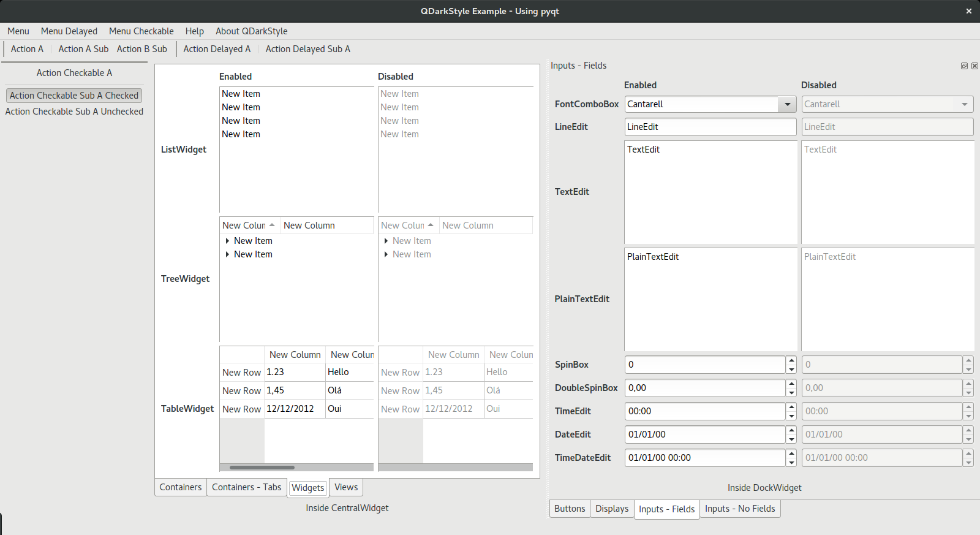Open the Buttons dock tab
Screen dimensions: 980x535
570,509
